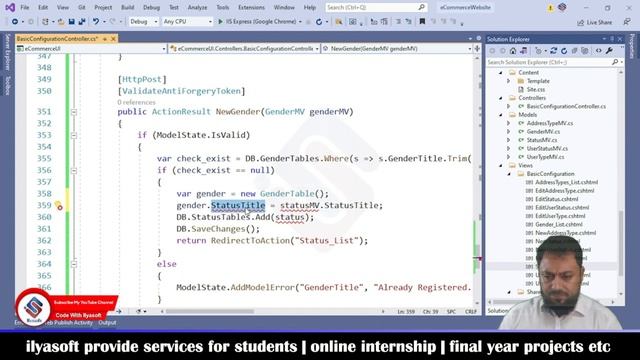
Task: Toggle pin on BasicConfigurationController.cs tab
Action: pyautogui.click(x=105, y=39)
